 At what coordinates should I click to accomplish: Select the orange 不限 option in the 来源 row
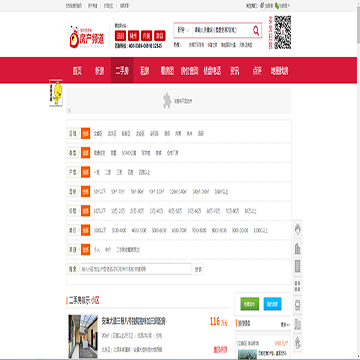coord(86,250)
